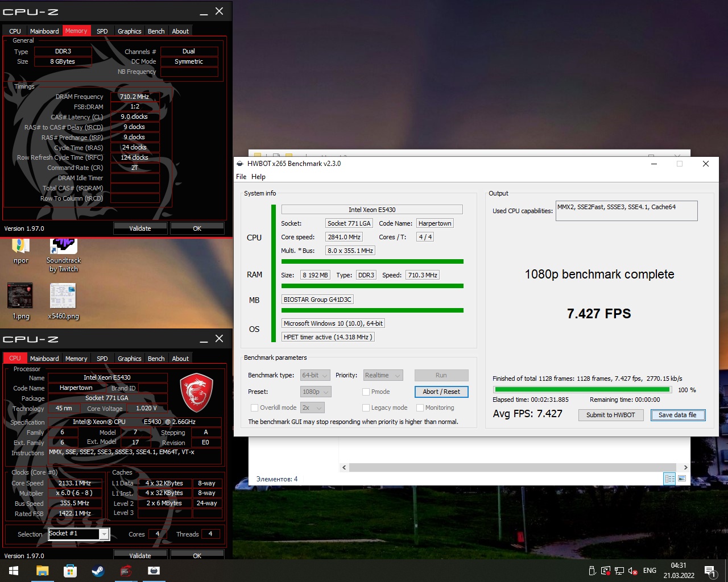Image resolution: width=728 pixels, height=582 pixels.
Task: Switch Explorer to details view icon
Action: click(x=669, y=479)
